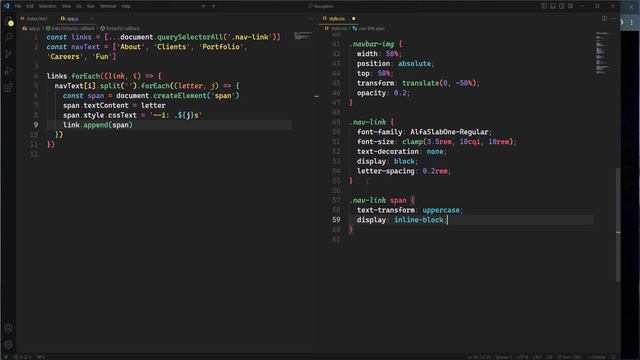Image resolution: width=640 pixels, height=360 pixels.
Task: Open the Go menu
Action: [x=79, y=6]
